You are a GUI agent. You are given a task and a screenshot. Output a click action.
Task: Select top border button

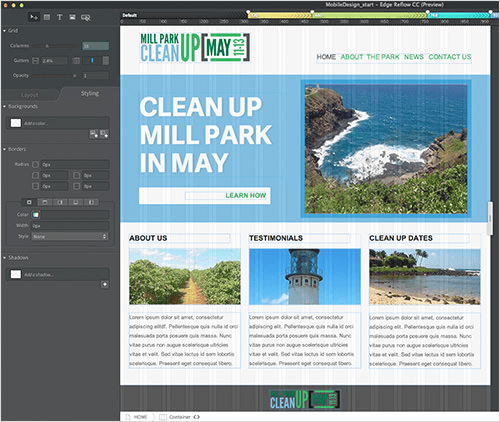(x=45, y=202)
